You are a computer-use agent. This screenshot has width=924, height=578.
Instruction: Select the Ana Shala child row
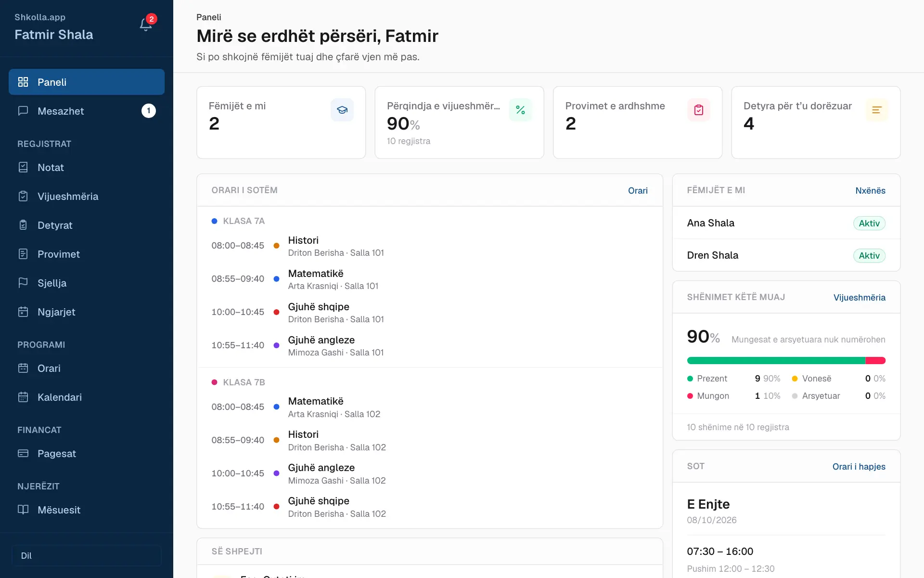click(786, 223)
